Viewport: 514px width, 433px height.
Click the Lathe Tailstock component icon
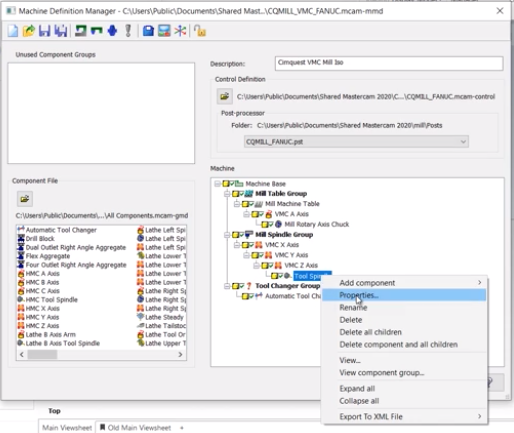tap(140, 325)
